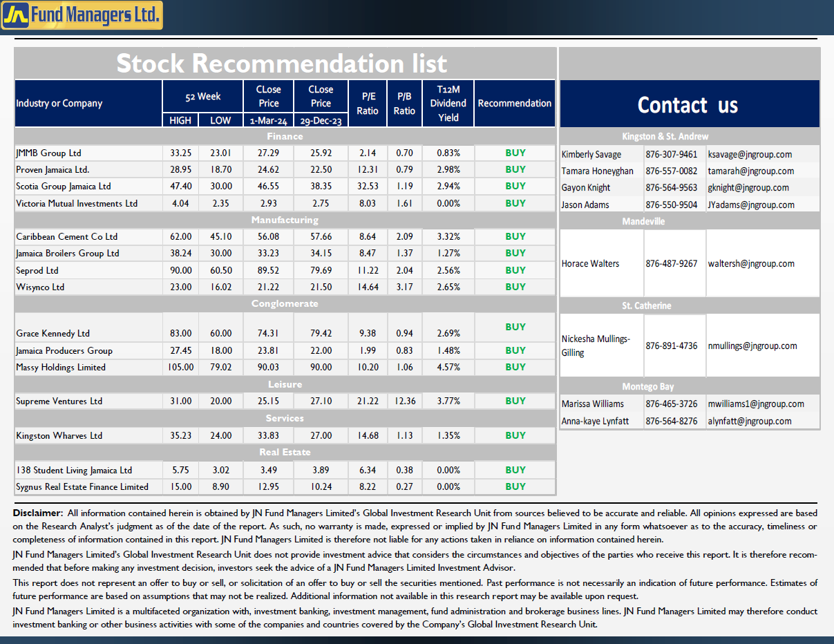Click the Recommendation column header

515,104
